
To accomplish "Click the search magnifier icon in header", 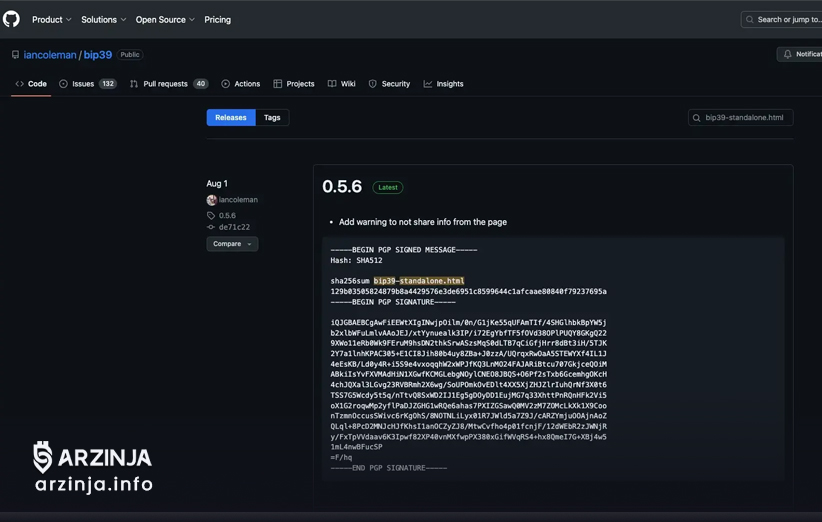I will [x=750, y=19].
